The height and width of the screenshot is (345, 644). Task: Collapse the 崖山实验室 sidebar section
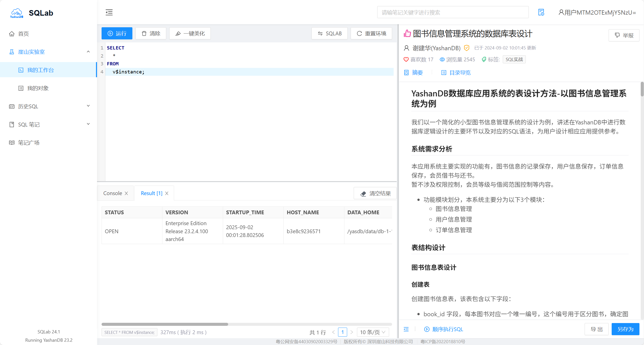point(49,52)
